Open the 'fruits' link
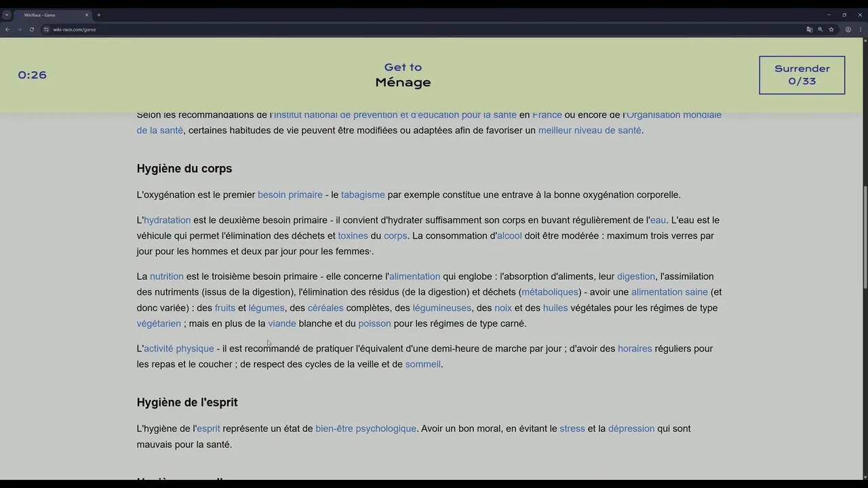Viewport: 868px width, 488px height. pyautogui.click(x=225, y=308)
